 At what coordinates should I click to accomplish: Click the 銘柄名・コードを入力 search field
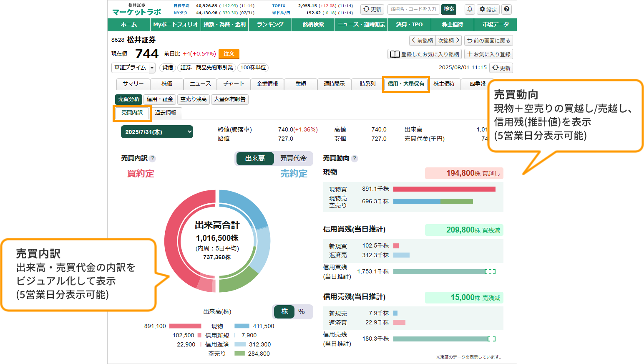tap(413, 9)
